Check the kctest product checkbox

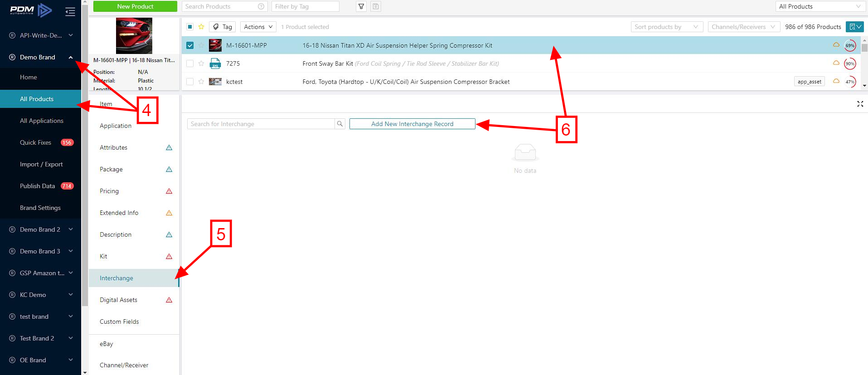(x=190, y=82)
